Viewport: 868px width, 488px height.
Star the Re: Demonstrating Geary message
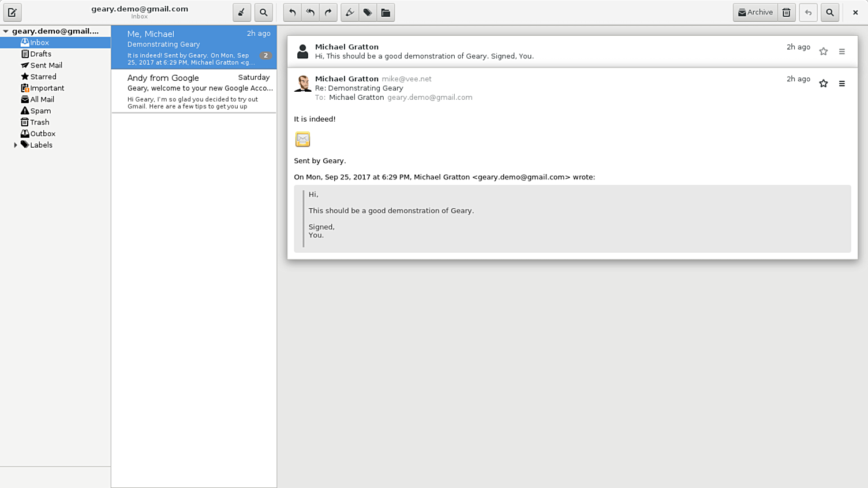click(x=824, y=84)
